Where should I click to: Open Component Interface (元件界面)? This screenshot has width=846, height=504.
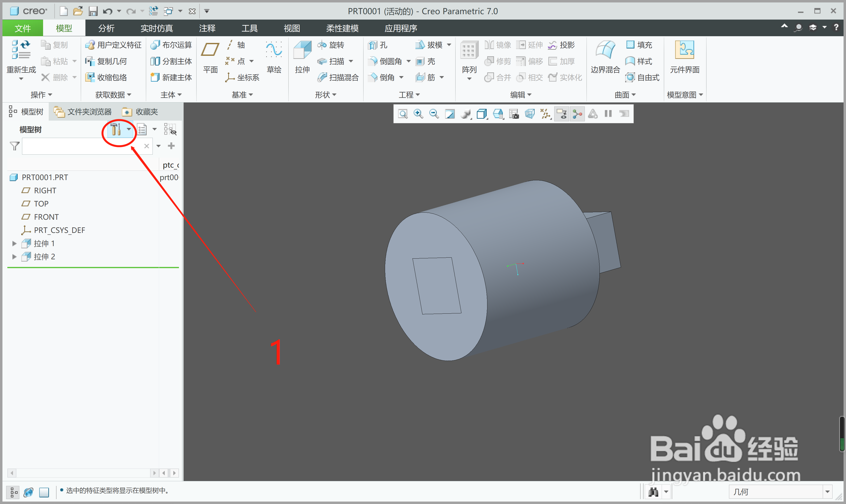click(685, 57)
